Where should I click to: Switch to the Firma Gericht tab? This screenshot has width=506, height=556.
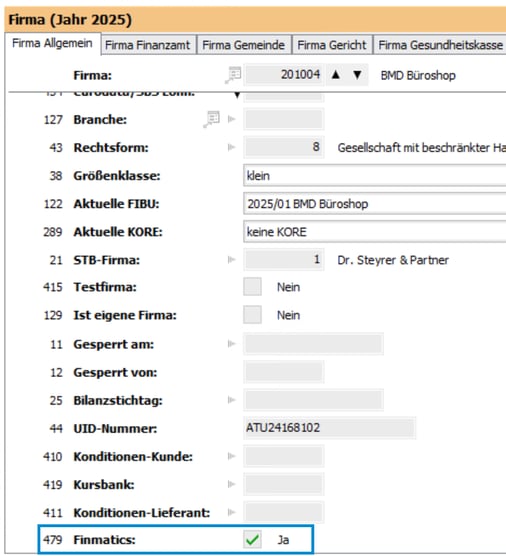click(x=332, y=45)
